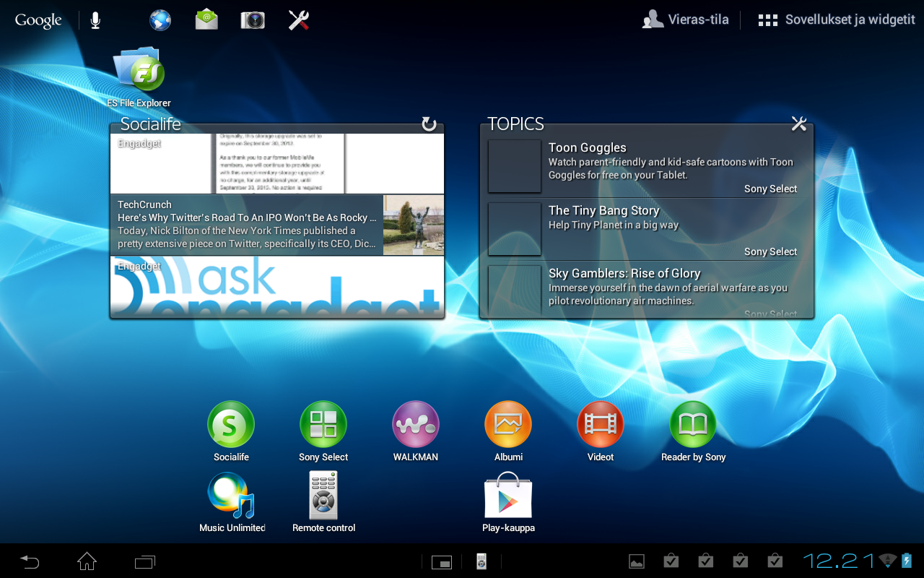Open the Ask Engadget post
924x578 pixels.
(277, 287)
